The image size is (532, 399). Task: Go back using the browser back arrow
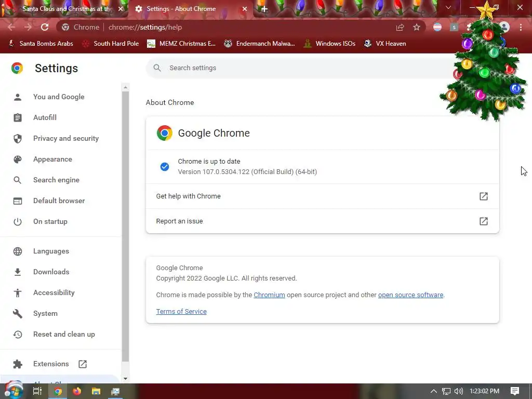tap(11, 27)
